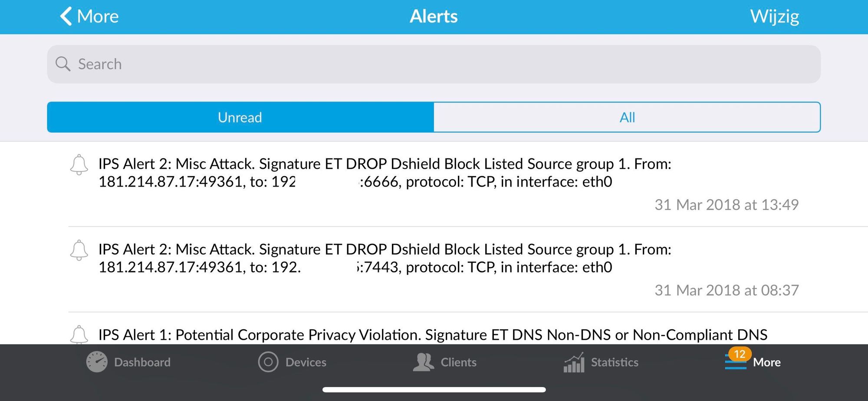Switch to the Unread segment
The image size is (868, 401).
pyautogui.click(x=240, y=117)
